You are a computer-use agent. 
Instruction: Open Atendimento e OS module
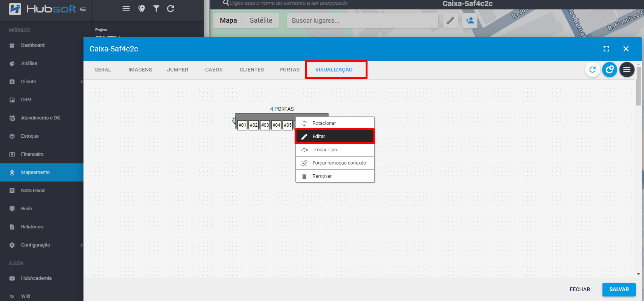point(42,118)
